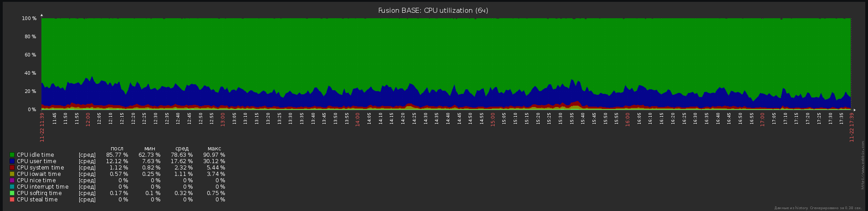Click user time minimum value '7.63 %'

point(151,161)
